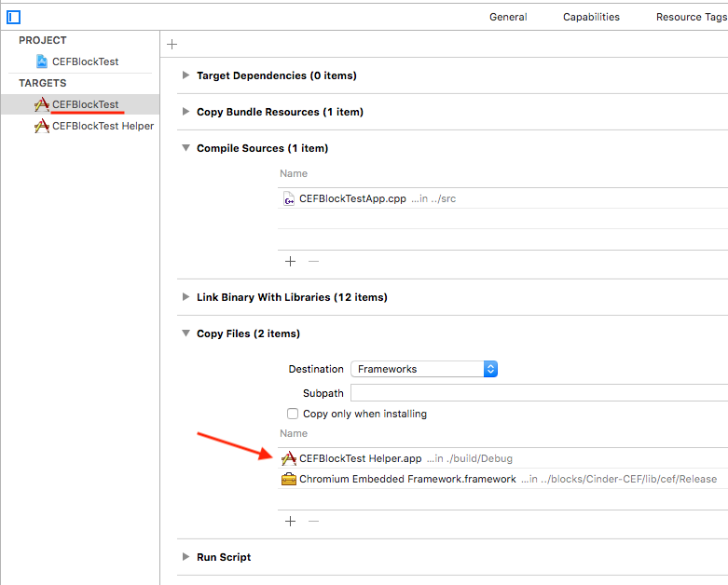Switch to the Capabilities tab
This screenshot has width=728, height=585.
click(x=591, y=17)
